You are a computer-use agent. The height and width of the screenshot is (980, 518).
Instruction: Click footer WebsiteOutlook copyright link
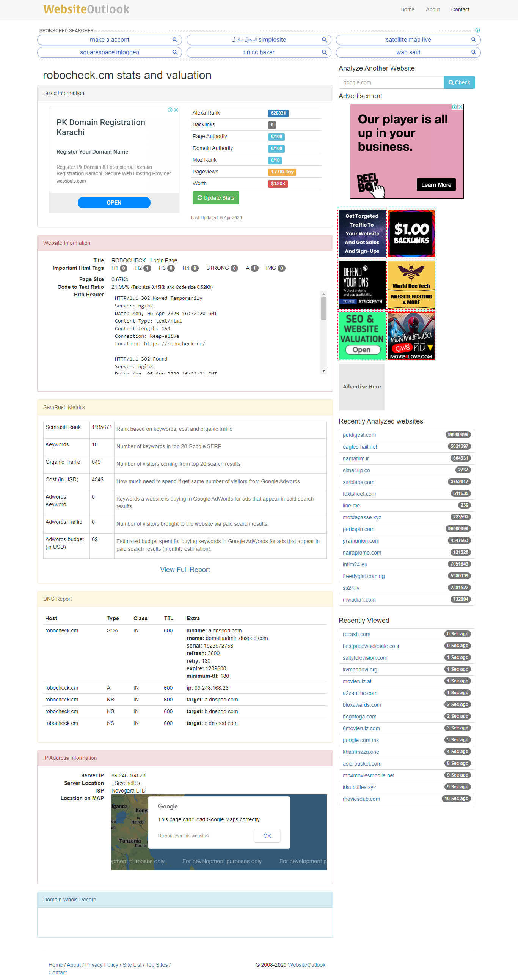[x=307, y=965]
